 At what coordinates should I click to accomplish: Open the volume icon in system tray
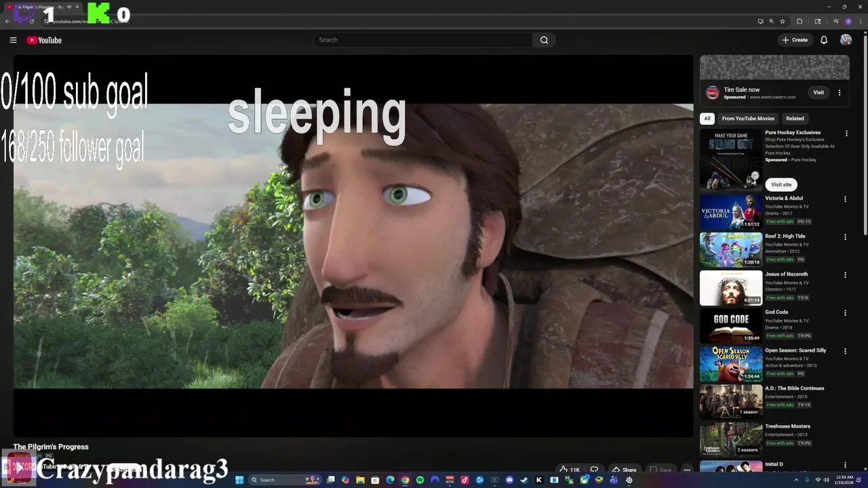(826, 480)
